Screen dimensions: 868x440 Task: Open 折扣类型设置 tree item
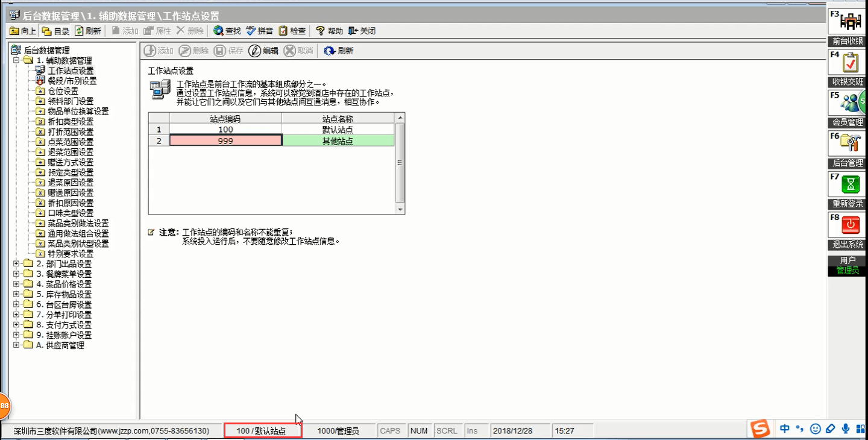71,122
